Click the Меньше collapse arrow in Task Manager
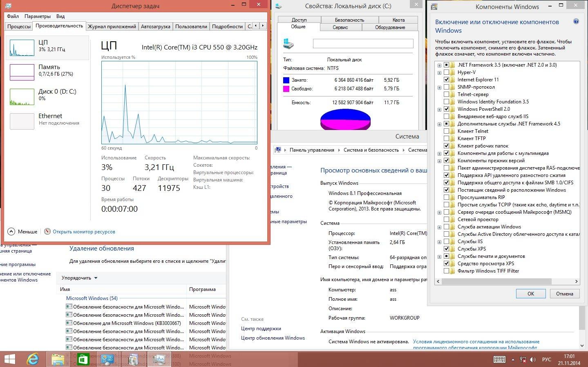The height and width of the screenshot is (367, 588). tap(11, 231)
